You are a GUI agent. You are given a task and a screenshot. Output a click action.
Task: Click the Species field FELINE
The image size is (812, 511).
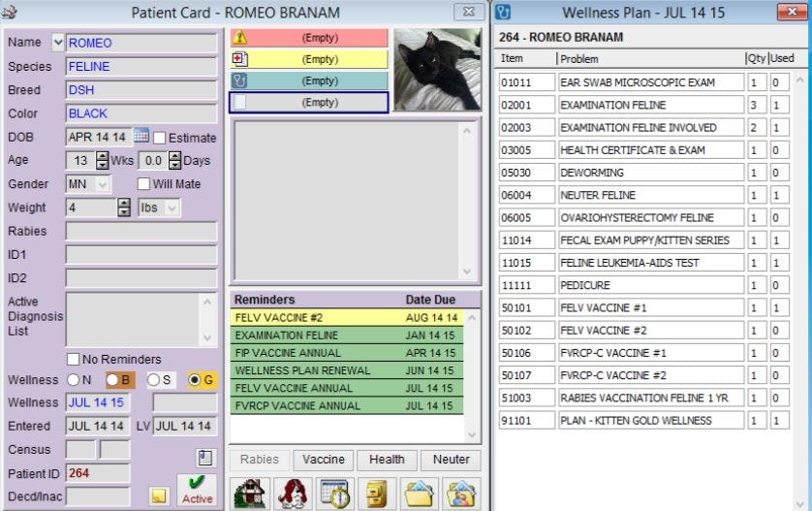(x=141, y=66)
